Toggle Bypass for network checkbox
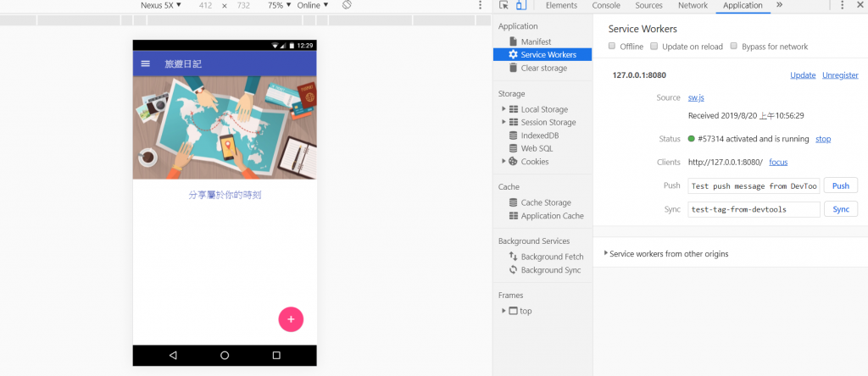Screen dimensions: 868x376 733,46
